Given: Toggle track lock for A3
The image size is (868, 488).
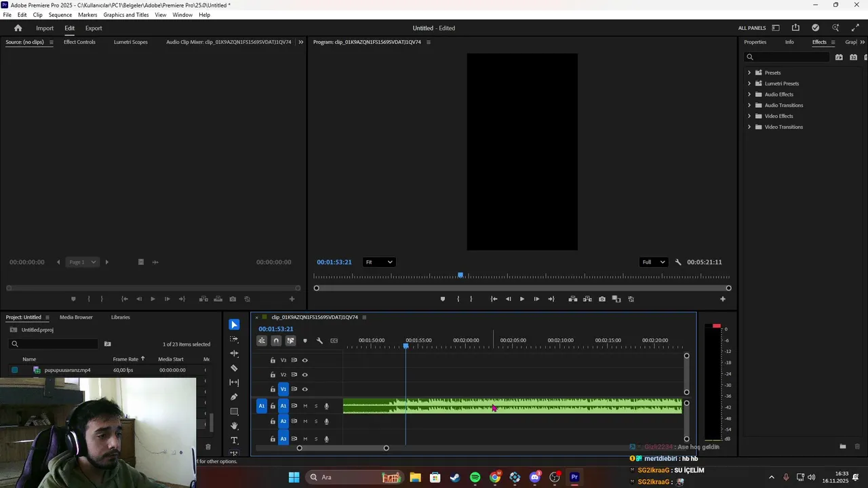Looking at the screenshot, I should (273, 439).
